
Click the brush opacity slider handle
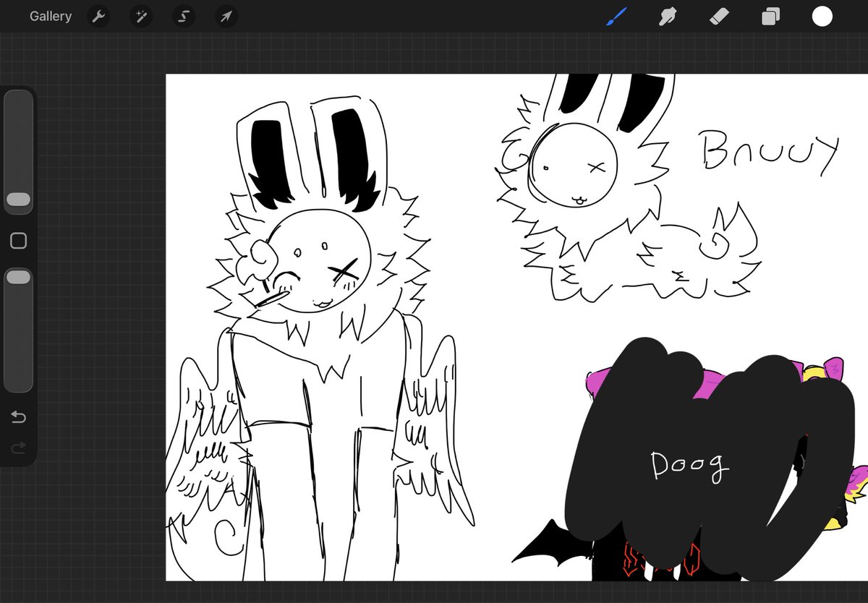[18, 277]
